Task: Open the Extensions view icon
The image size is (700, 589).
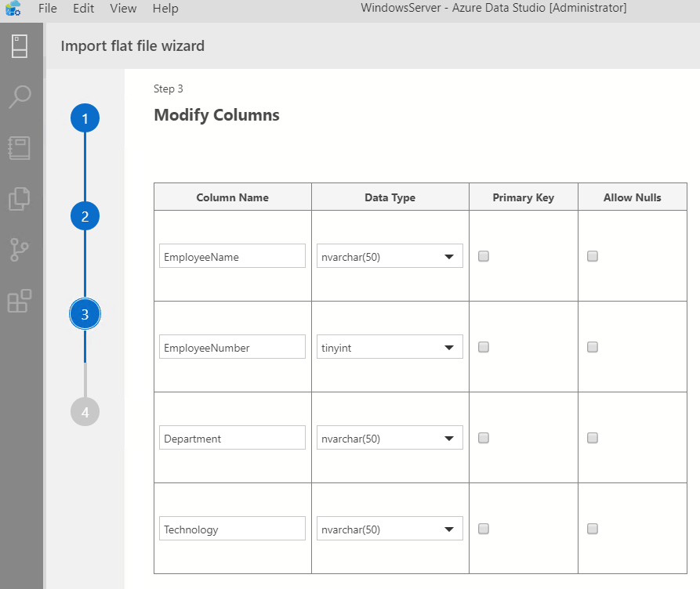Action: pyautogui.click(x=20, y=301)
